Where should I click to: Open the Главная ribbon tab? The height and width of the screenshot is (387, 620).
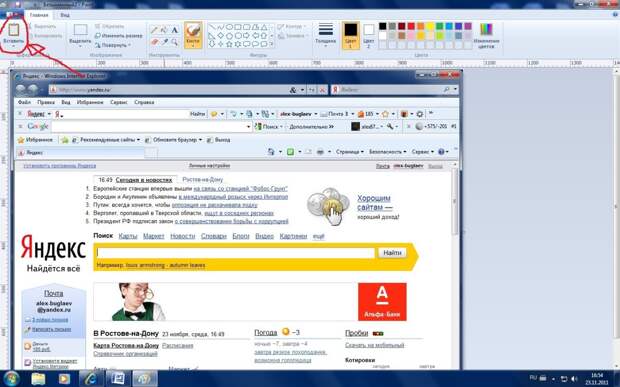tap(39, 15)
